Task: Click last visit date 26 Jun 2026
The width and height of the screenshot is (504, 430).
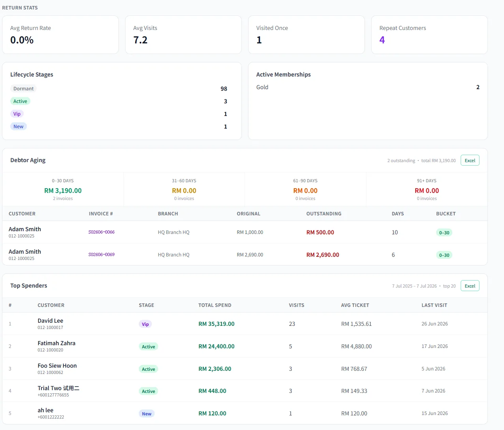Action: [x=435, y=324]
